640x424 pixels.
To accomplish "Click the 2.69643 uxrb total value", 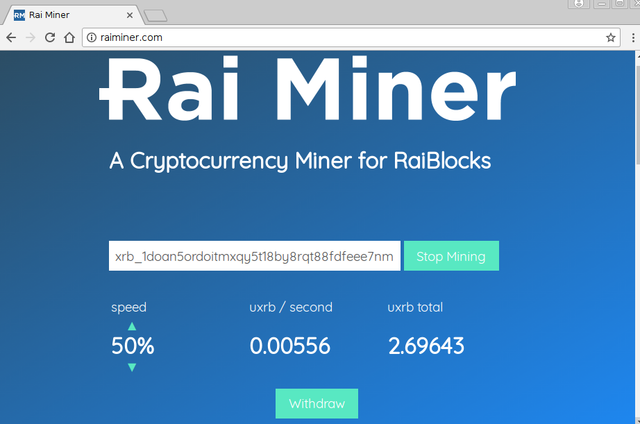I will click(x=426, y=346).
